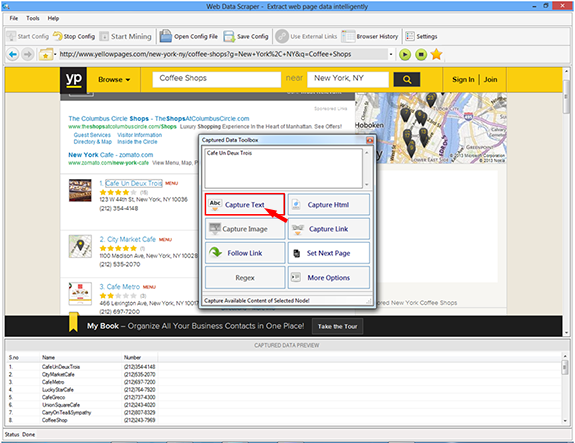The image size is (575, 443).
Task: Click the Set Next Page button
Action: pos(329,253)
